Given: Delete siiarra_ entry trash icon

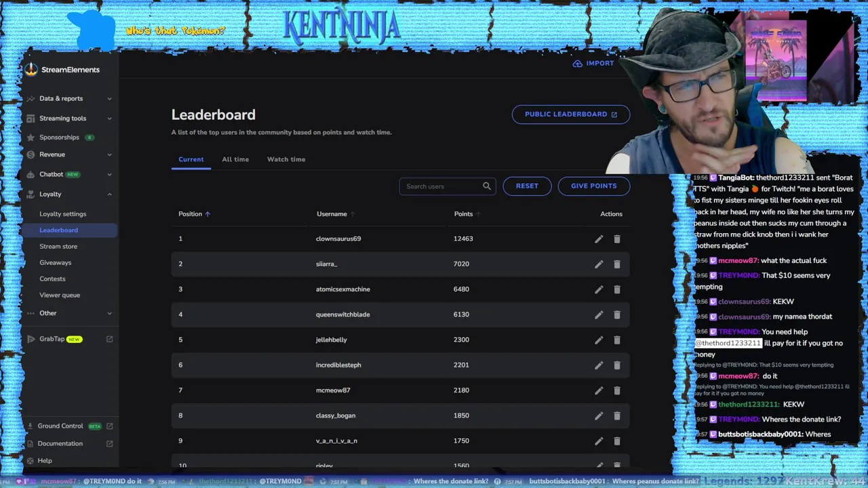Looking at the screenshot, I should pyautogui.click(x=617, y=264).
